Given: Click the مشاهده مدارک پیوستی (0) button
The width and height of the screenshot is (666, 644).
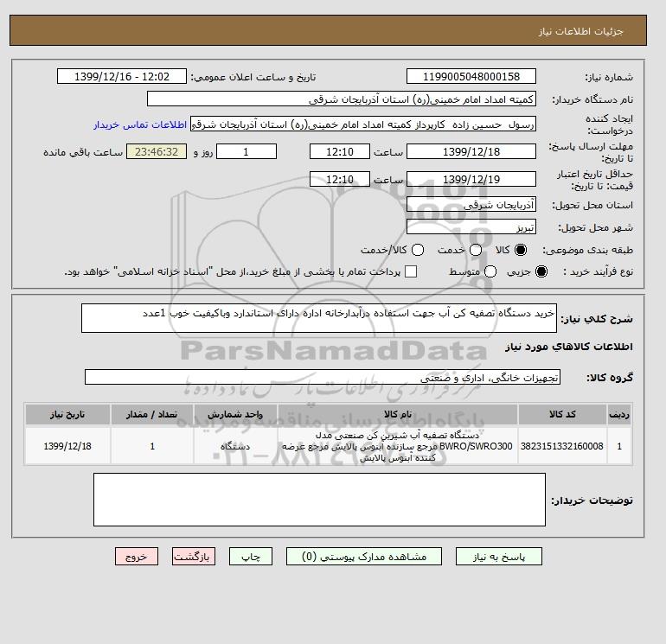Looking at the screenshot, I should click(x=364, y=557).
